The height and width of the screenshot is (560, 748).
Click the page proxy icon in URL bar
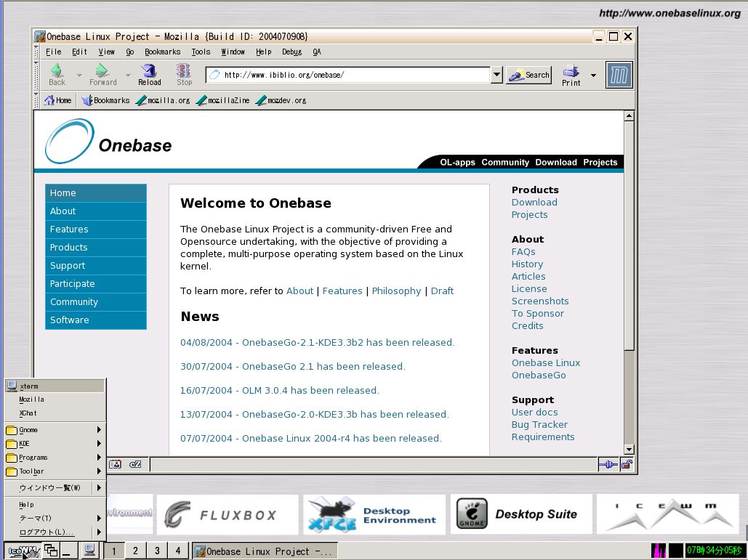[215, 75]
